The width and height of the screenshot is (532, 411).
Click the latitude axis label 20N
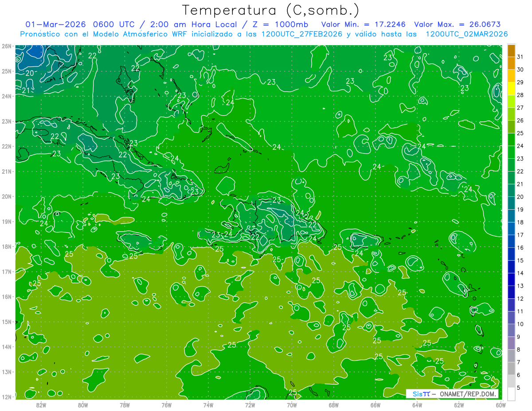tap(7, 196)
